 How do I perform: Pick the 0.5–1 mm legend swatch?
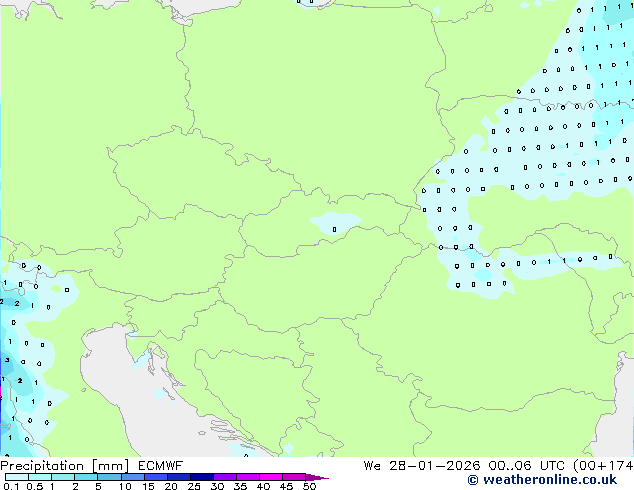[x=40, y=477]
